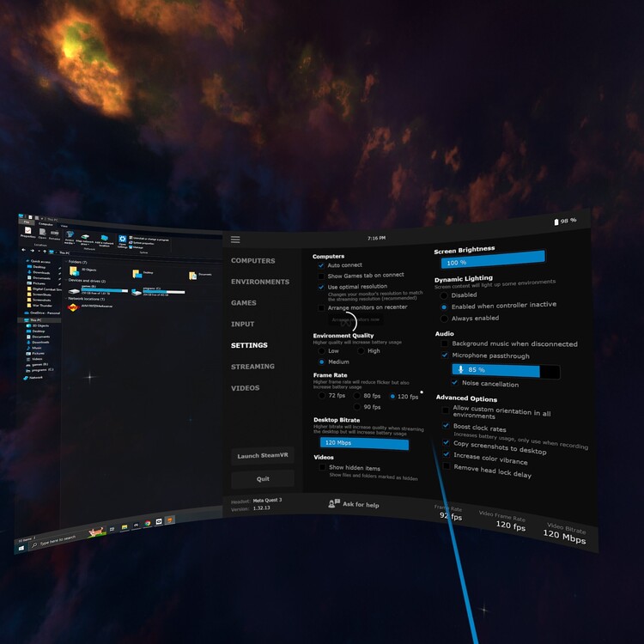Click Task View icon on taskbar
The height and width of the screenshot is (644, 644).
pos(112,529)
